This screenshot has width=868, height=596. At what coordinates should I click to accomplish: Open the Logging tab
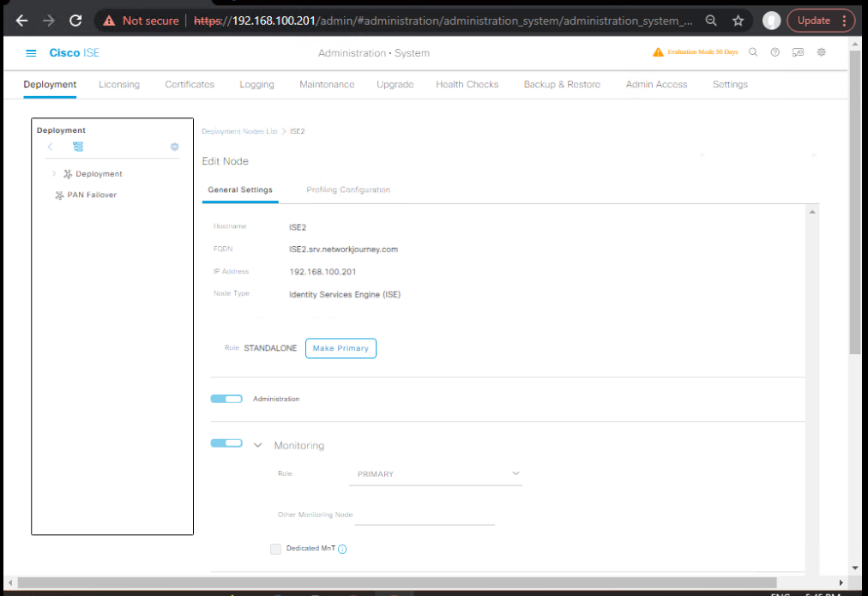tap(256, 84)
